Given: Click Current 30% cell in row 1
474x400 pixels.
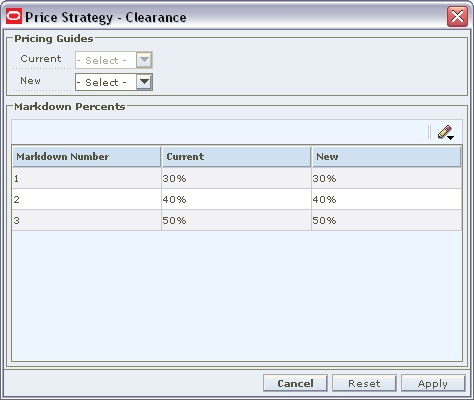Looking at the screenshot, I should point(236,178).
